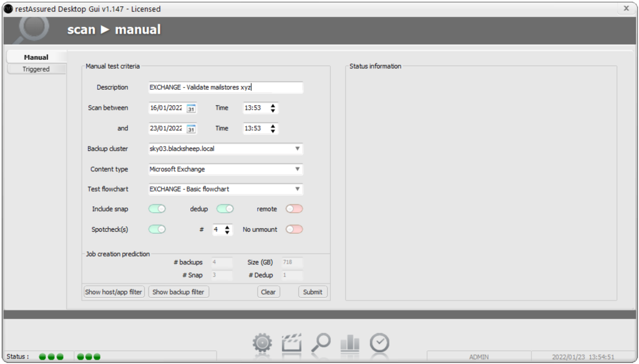Turn off the dedup toggle
The width and height of the screenshot is (639, 364).
[225, 209]
